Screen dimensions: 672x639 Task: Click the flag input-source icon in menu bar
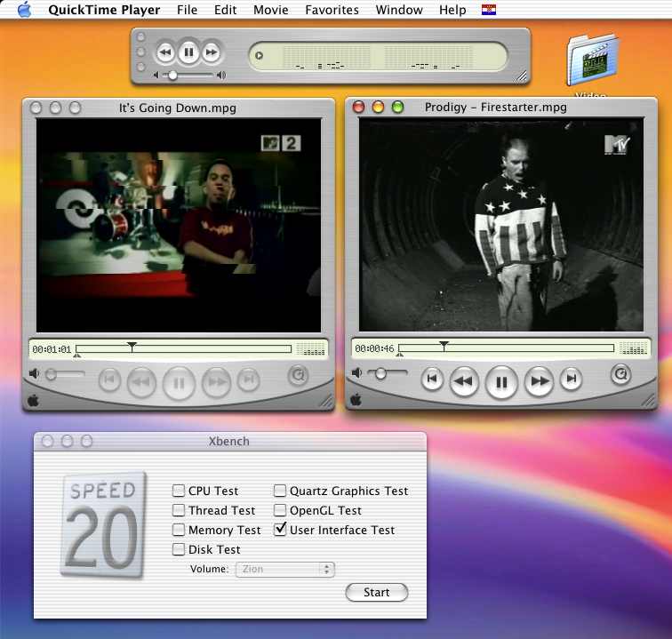point(489,10)
